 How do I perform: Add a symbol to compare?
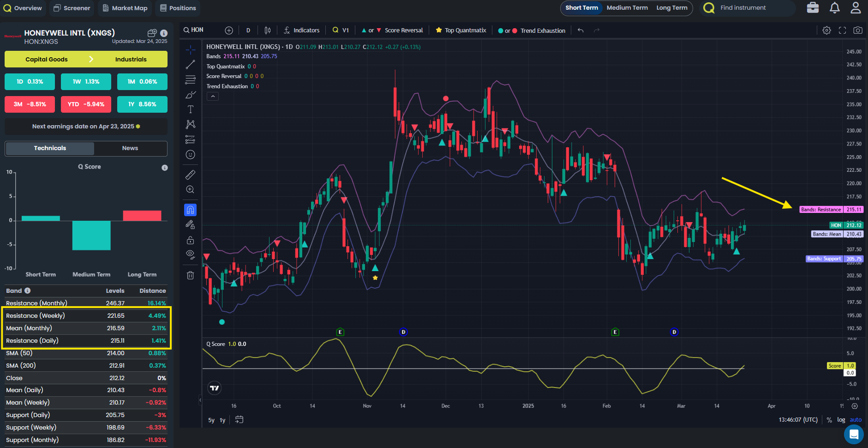(x=229, y=30)
